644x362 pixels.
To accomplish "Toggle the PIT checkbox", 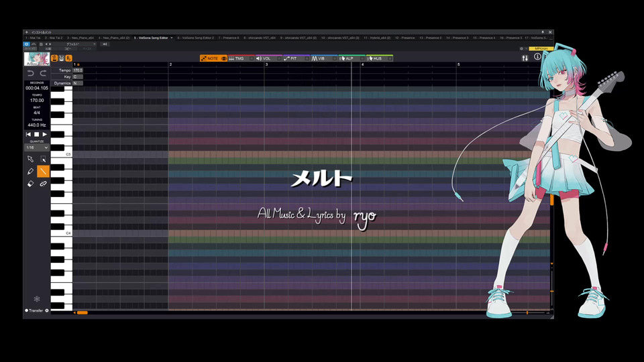I will pyautogui.click(x=307, y=59).
